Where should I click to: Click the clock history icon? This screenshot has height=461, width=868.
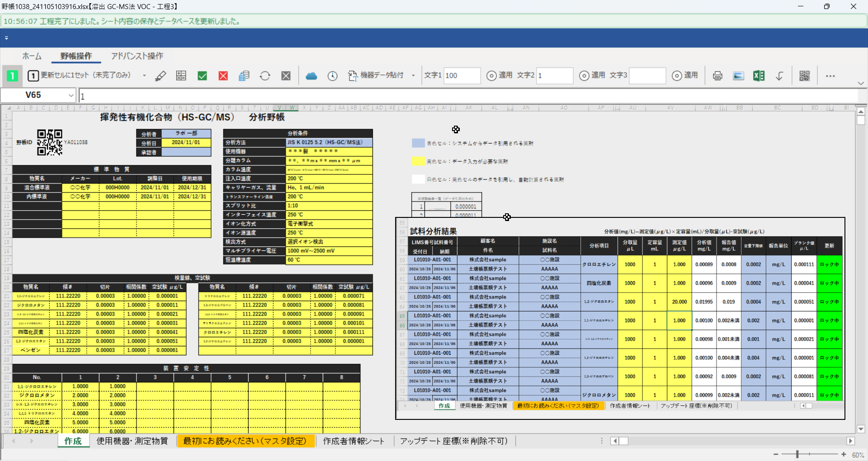coord(332,75)
